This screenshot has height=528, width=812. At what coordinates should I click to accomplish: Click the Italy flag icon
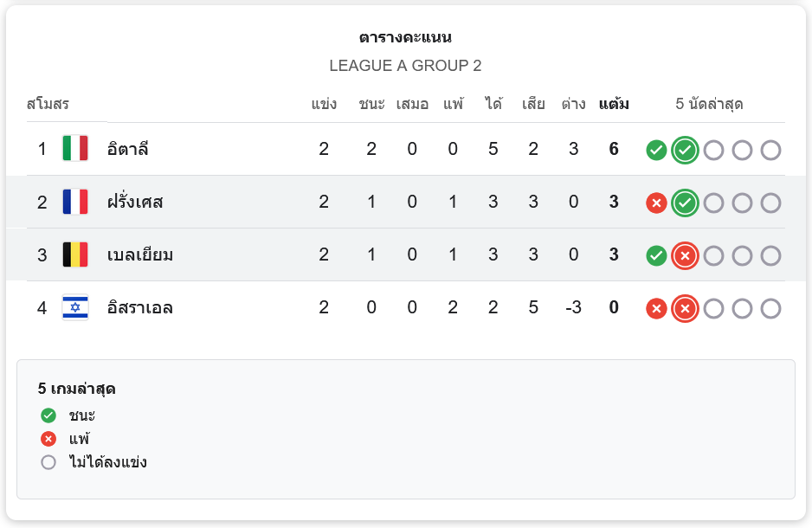pos(75,149)
